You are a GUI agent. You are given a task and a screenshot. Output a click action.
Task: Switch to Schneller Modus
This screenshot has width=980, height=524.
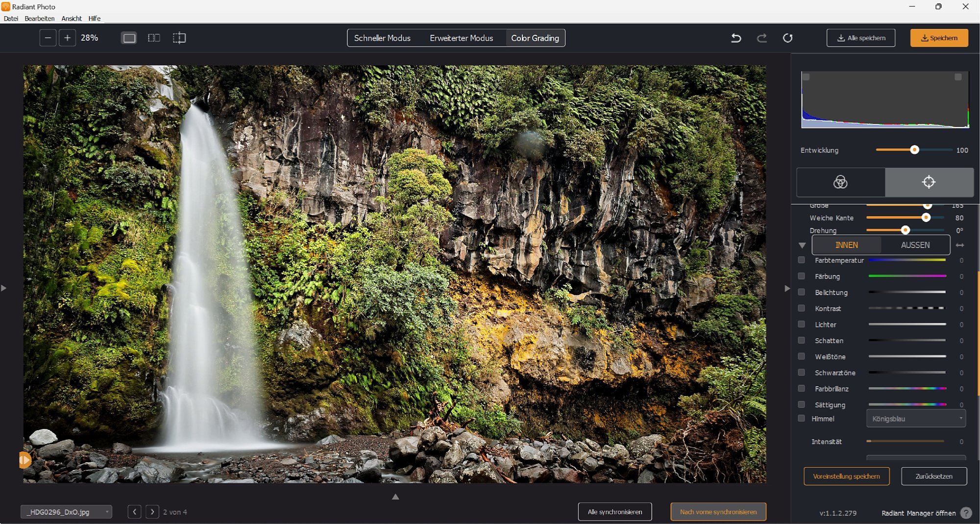pos(382,38)
